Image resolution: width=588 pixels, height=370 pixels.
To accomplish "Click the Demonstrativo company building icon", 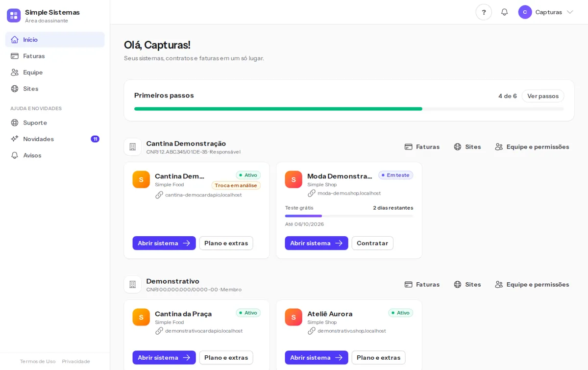I will [x=133, y=285].
